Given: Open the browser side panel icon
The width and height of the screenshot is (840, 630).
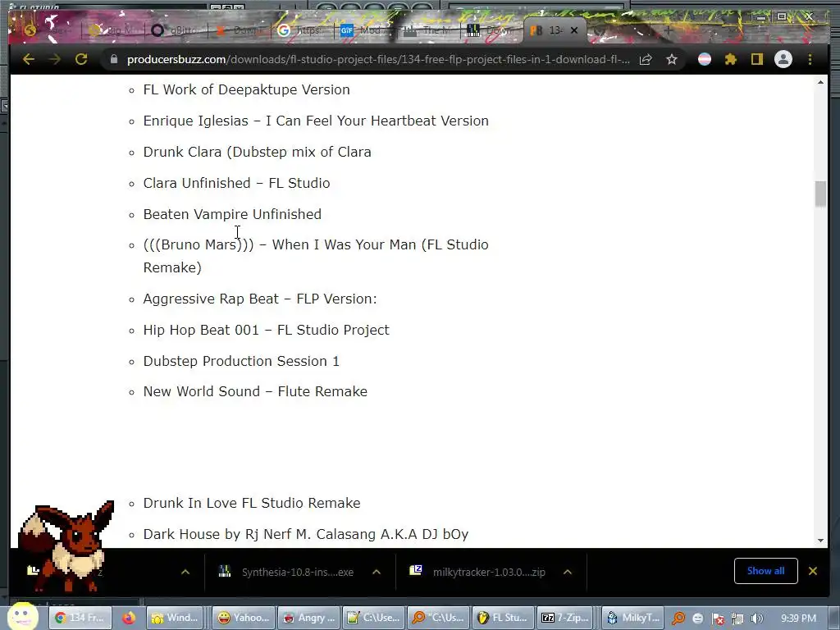Looking at the screenshot, I should click(x=756, y=59).
